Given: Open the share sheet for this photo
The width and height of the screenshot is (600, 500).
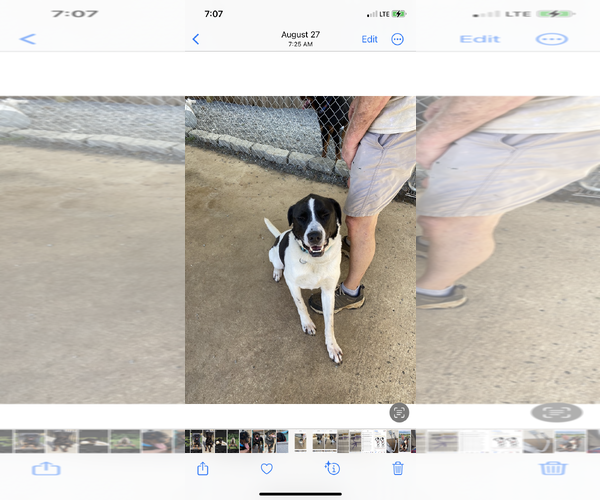Looking at the screenshot, I should pos(203,468).
